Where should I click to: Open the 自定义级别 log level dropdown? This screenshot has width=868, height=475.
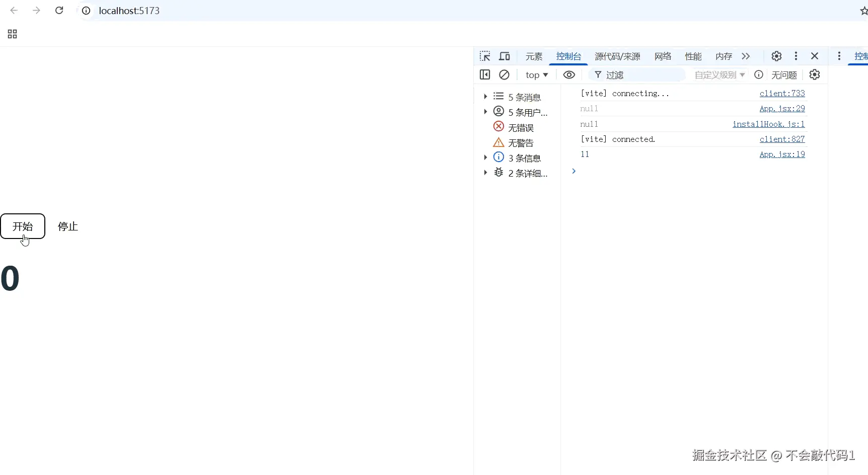(719, 74)
